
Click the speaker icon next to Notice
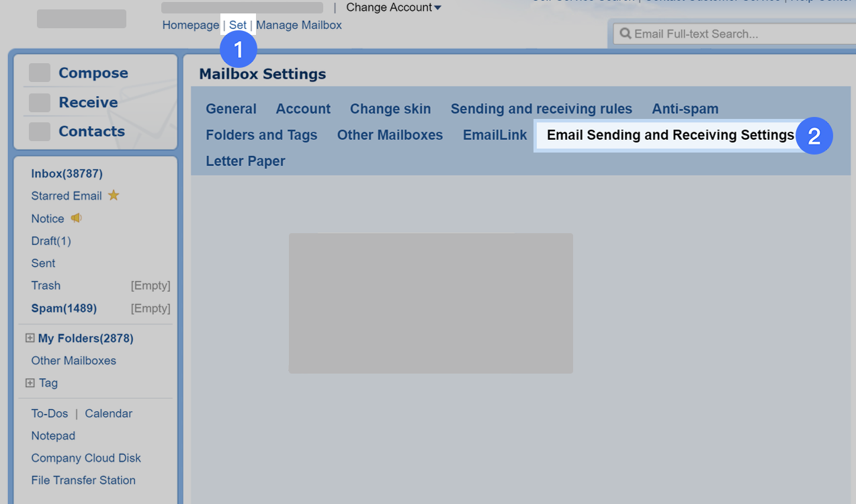[x=75, y=218]
